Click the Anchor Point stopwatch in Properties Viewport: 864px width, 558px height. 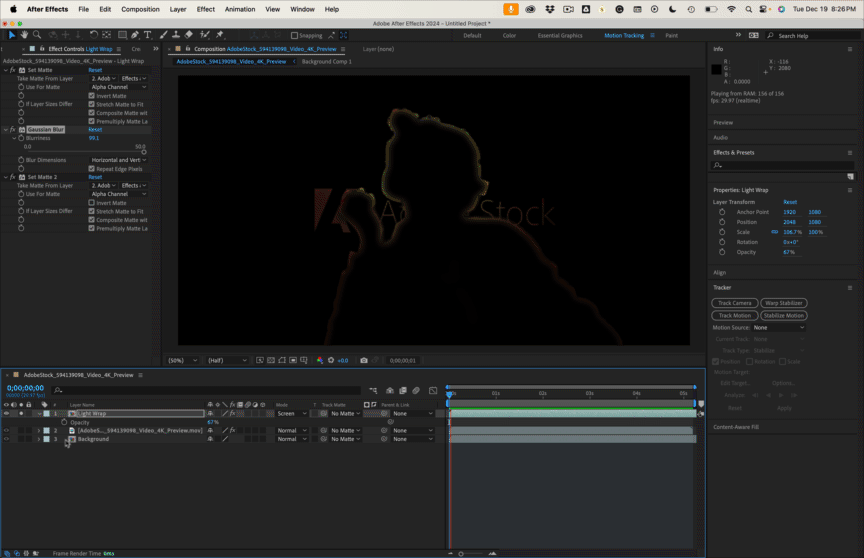click(722, 212)
